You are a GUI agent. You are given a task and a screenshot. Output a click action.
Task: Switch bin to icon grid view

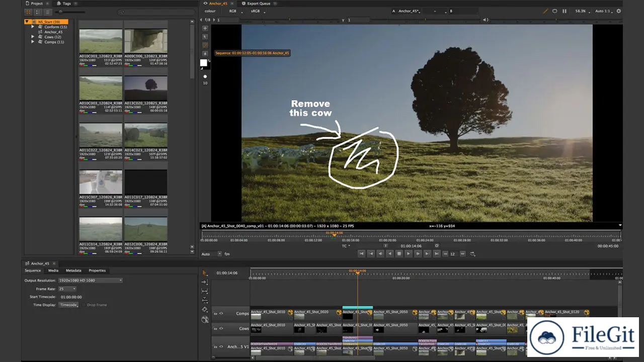[28, 12]
